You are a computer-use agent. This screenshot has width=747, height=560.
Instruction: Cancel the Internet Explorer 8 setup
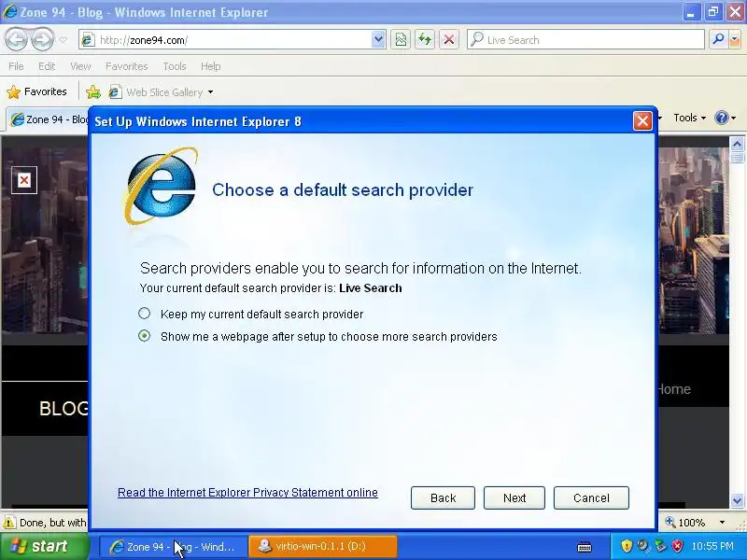click(x=591, y=497)
